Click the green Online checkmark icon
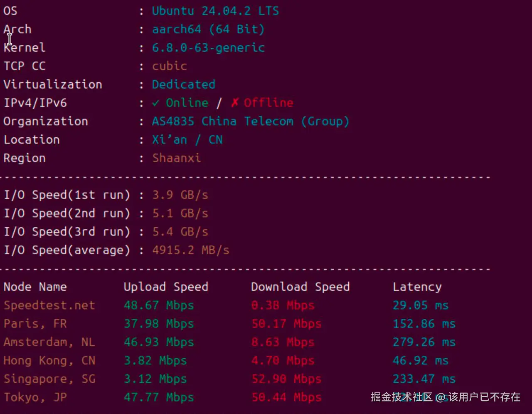Screen dimensions: 532x414 click(x=155, y=103)
